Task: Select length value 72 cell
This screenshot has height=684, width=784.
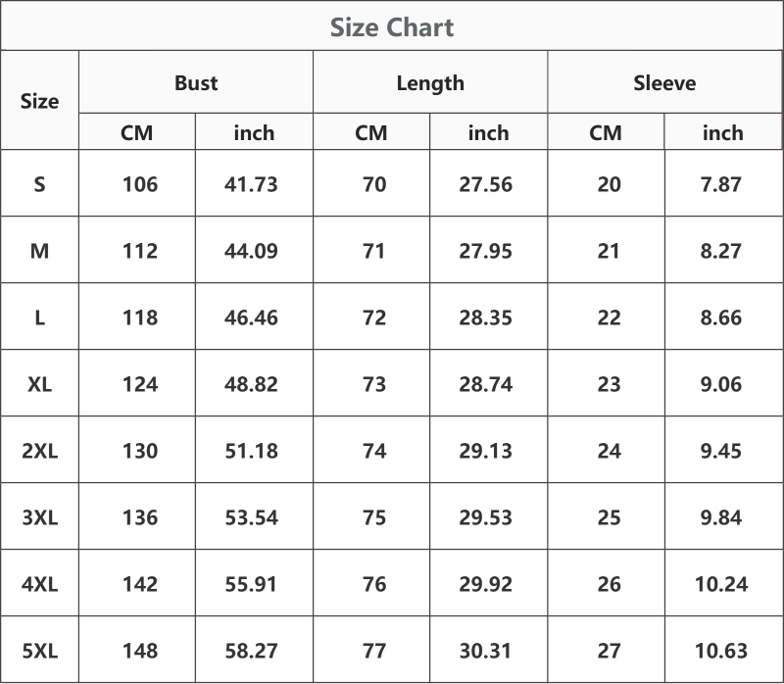Action: pos(374,318)
